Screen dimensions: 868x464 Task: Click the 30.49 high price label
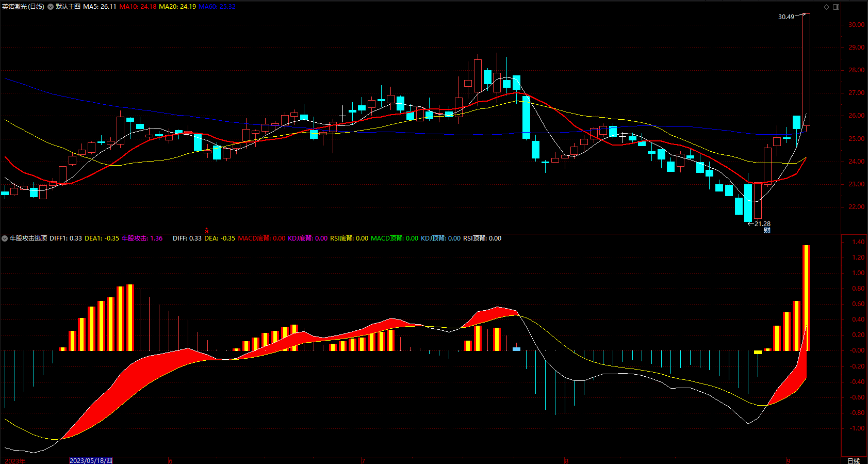coord(786,17)
